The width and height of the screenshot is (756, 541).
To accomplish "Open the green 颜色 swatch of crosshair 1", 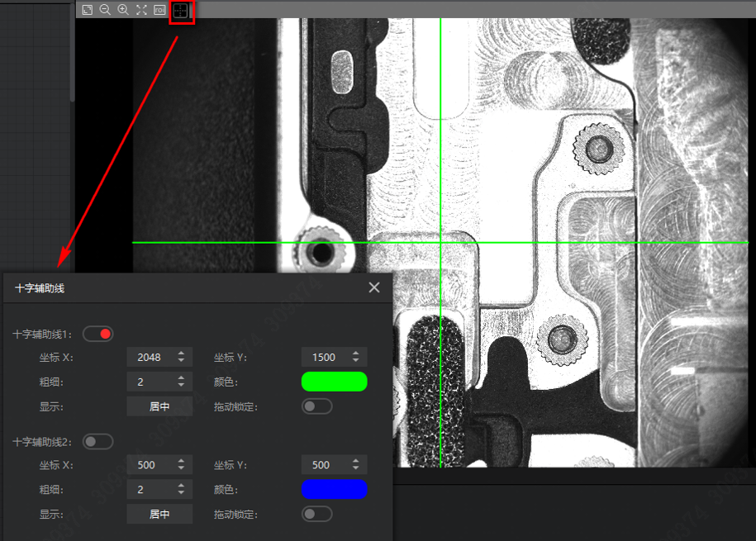I will [335, 382].
